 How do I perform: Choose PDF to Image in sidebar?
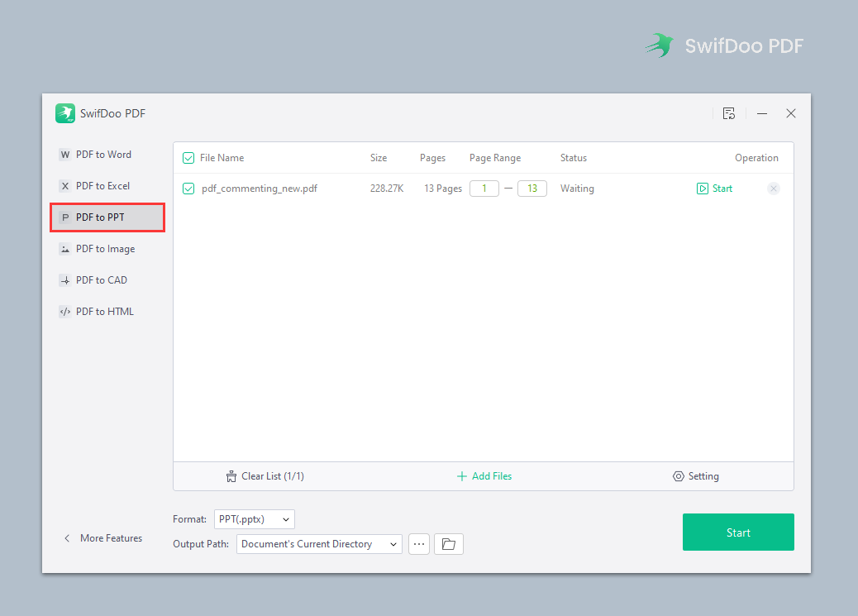[x=105, y=249]
